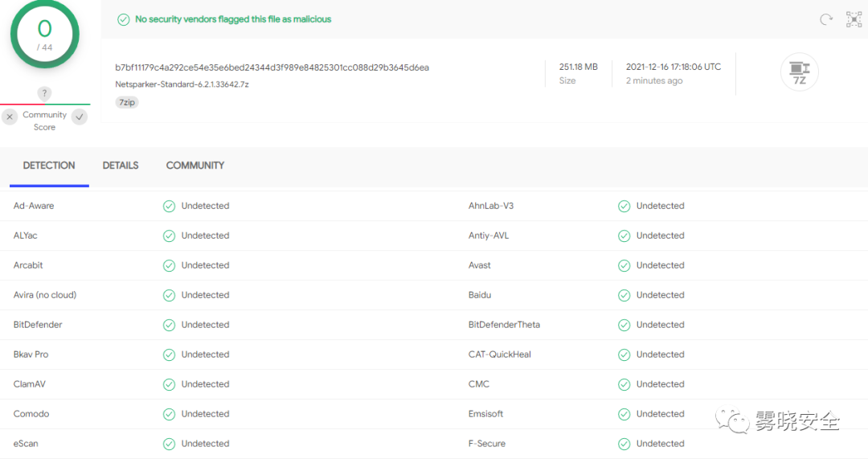
Task: Click the Undetected check icon for ClamAV
Action: pos(169,385)
